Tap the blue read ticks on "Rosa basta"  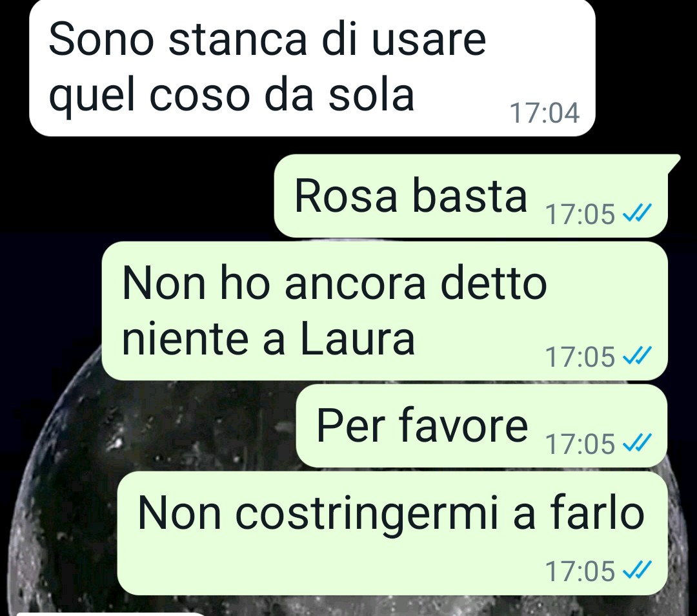(x=637, y=213)
